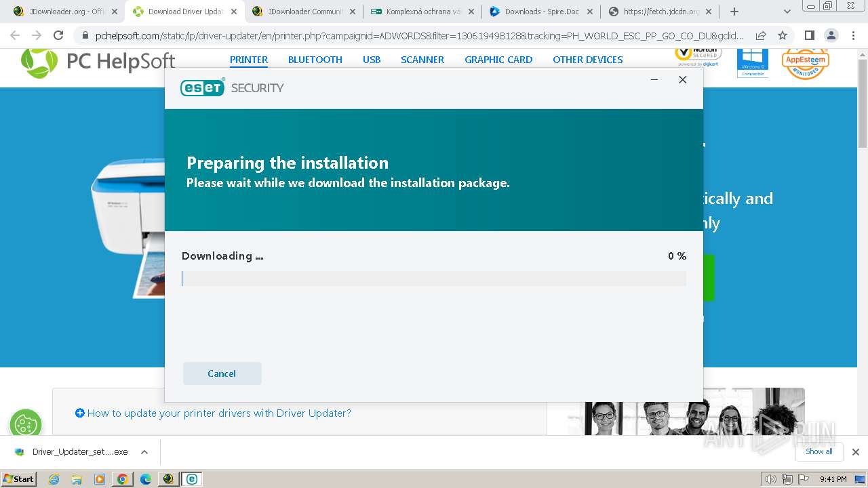Open the downloaded Driver_Updater_setup exe file
868x488 pixels.
(72, 452)
